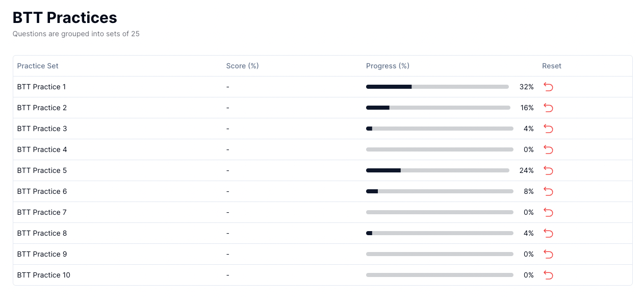
Task: Reset BTT Practice 7 progress
Action: click(x=548, y=212)
